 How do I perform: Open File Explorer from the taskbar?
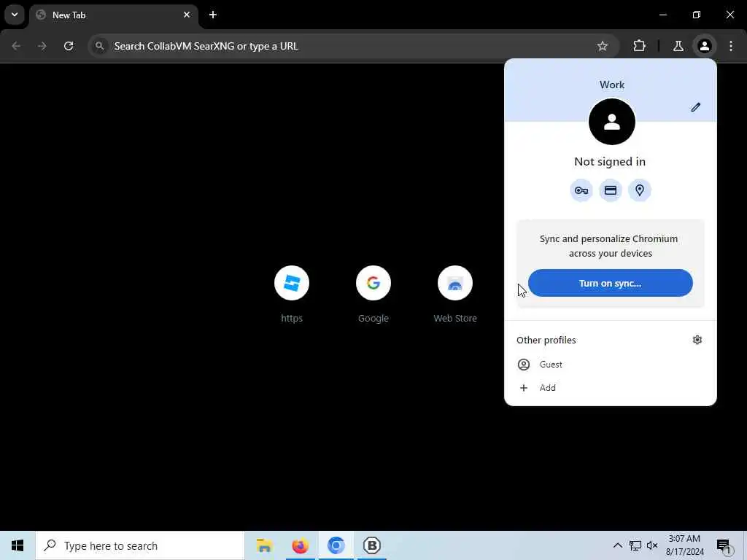264,545
